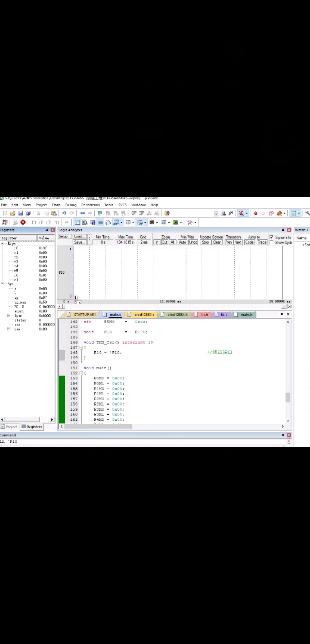Save current file with floppy icon
310x644 pixels.
[20, 213]
